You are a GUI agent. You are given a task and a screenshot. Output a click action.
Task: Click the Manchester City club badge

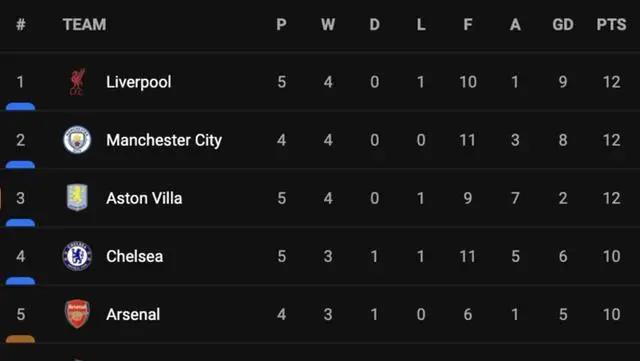pyautogui.click(x=77, y=140)
